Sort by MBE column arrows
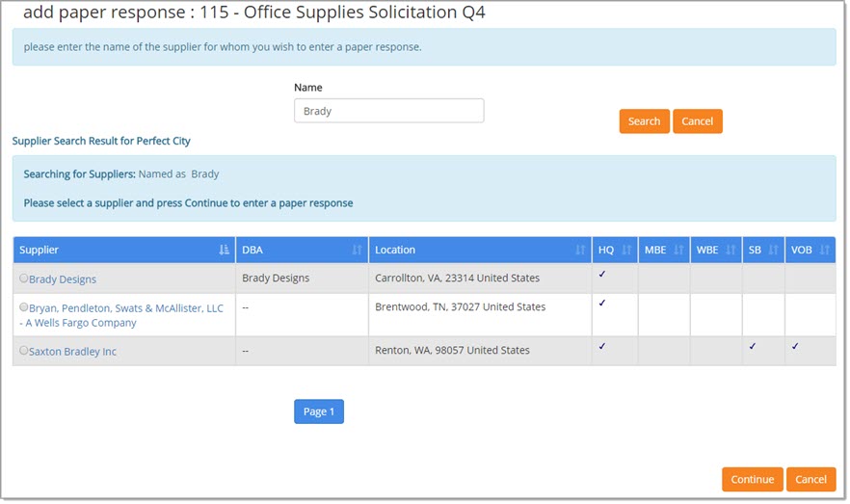The width and height of the screenshot is (850, 504). [x=678, y=251]
